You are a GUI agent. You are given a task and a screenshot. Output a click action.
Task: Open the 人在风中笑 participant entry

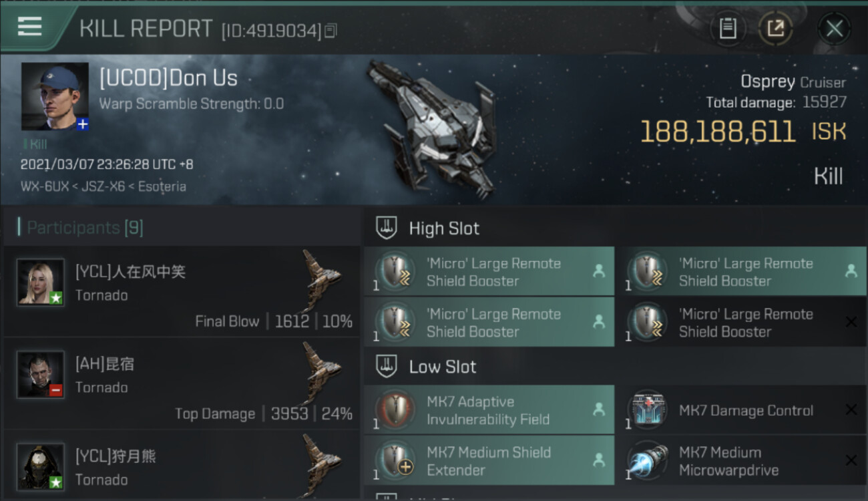(182, 291)
